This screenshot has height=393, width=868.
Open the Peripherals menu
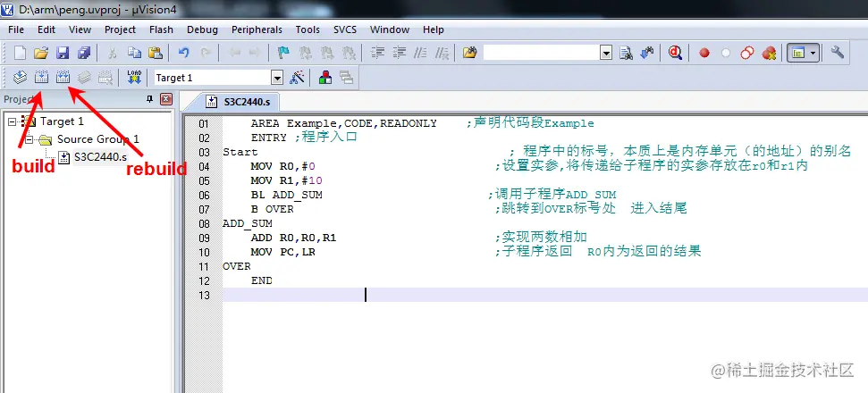point(257,29)
